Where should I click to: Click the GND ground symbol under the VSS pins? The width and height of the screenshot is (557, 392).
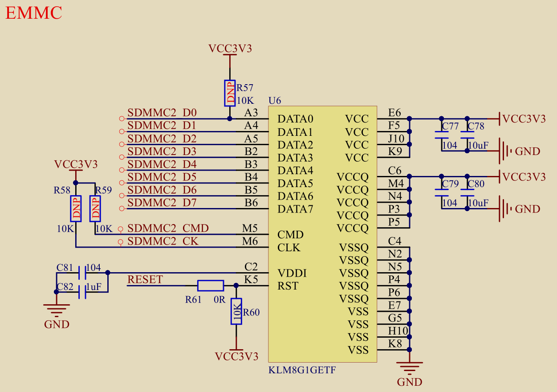click(409, 368)
